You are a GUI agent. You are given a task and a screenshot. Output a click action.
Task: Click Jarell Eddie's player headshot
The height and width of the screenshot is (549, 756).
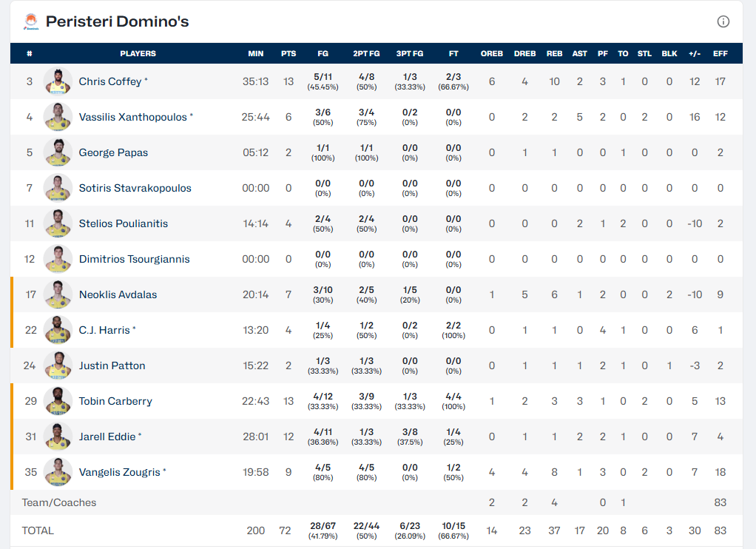[x=58, y=437]
